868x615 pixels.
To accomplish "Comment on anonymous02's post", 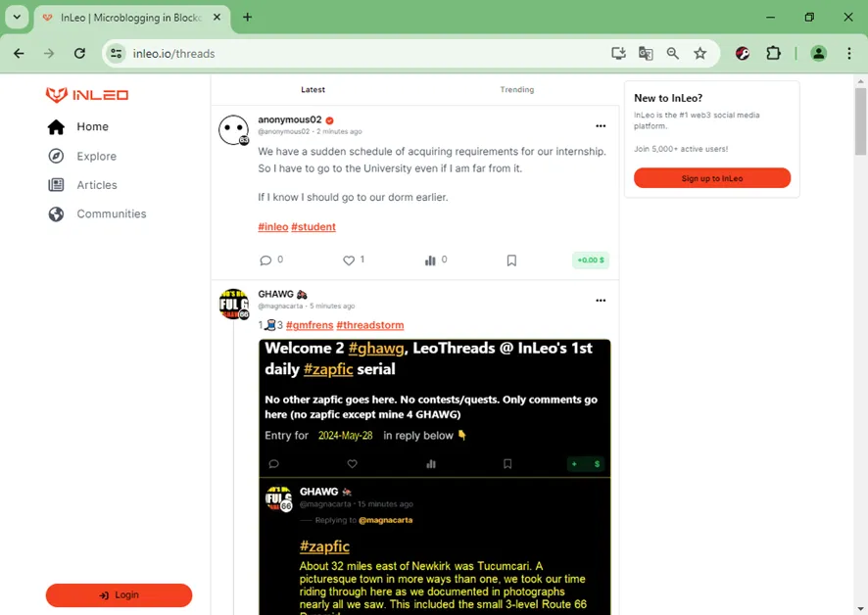I will pos(265,260).
